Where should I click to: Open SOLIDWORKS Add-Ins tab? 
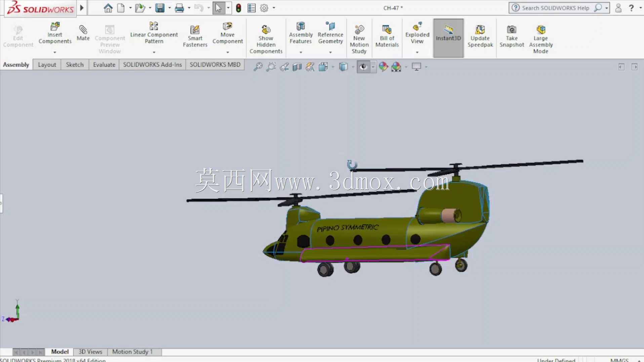point(152,65)
